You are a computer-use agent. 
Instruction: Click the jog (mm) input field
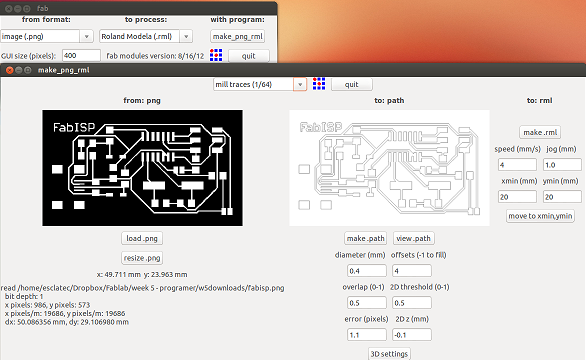[562, 165]
